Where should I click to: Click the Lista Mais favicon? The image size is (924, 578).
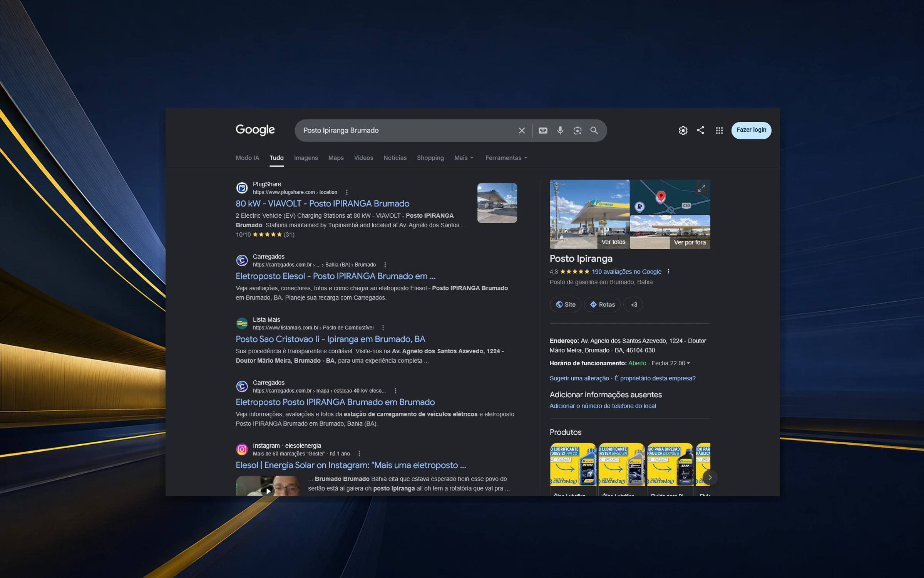point(242,323)
